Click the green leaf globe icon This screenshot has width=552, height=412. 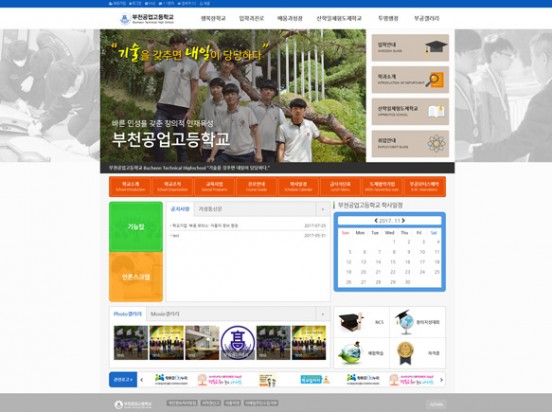[x=350, y=353]
